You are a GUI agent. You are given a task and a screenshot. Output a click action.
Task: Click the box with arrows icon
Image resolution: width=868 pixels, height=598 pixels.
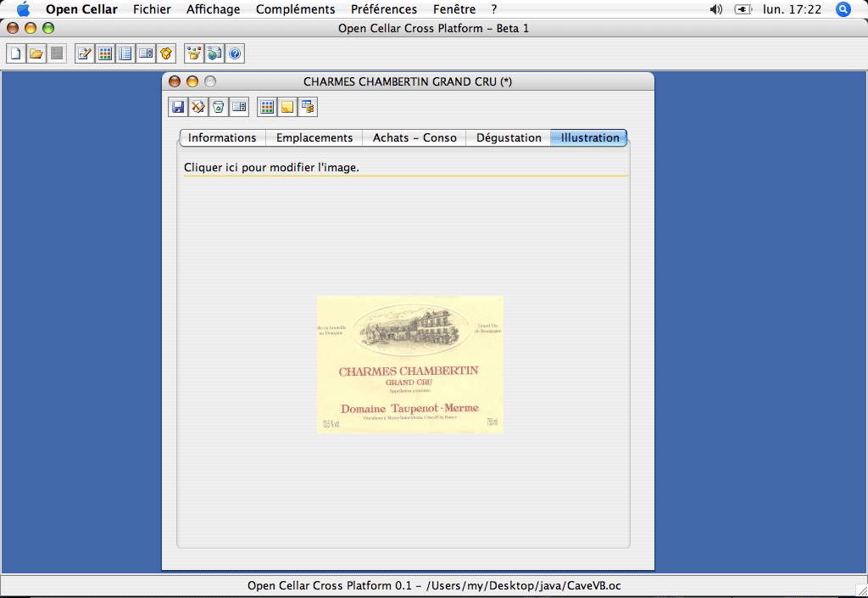click(x=194, y=53)
